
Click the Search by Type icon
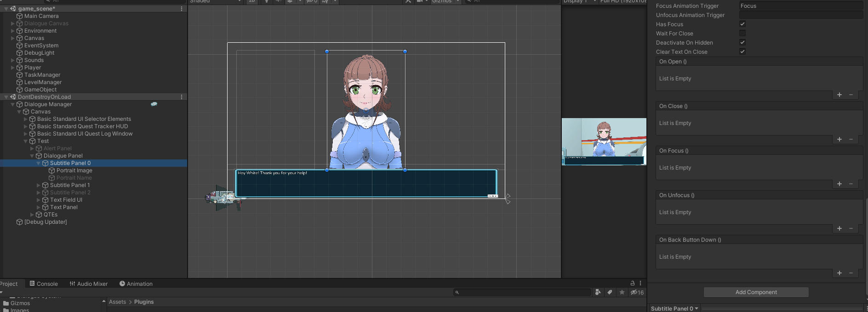598,292
